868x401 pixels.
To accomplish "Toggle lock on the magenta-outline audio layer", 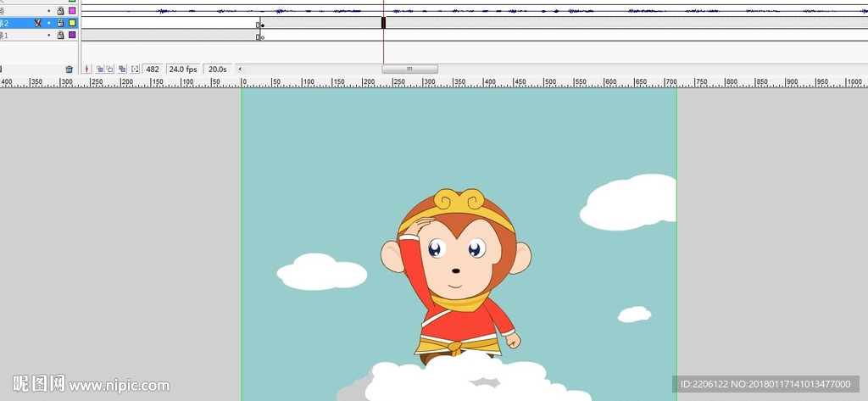I will click(61, 10).
